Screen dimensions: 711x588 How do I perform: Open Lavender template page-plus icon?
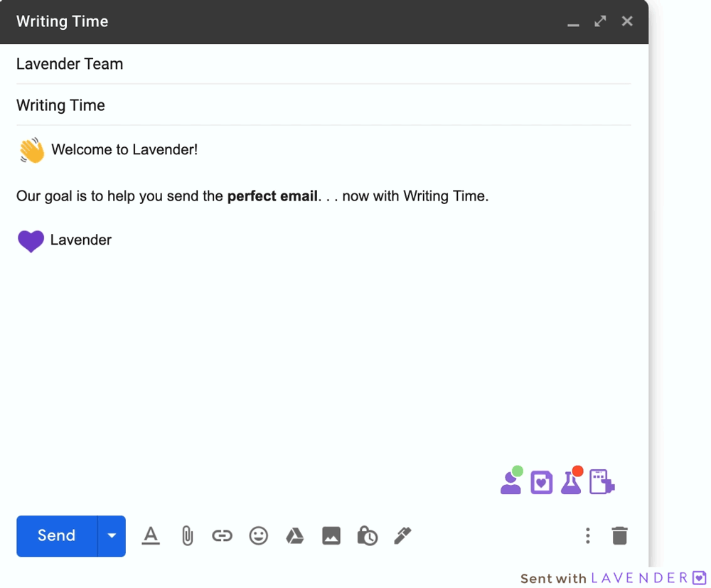[x=602, y=481]
